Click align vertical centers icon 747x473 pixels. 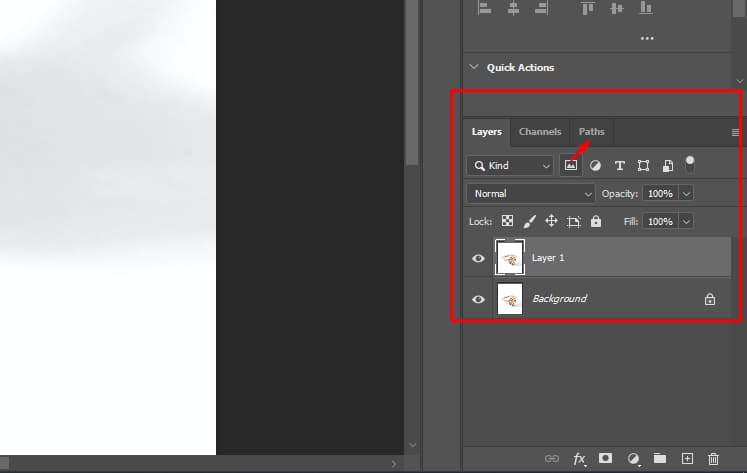coord(616,8)
